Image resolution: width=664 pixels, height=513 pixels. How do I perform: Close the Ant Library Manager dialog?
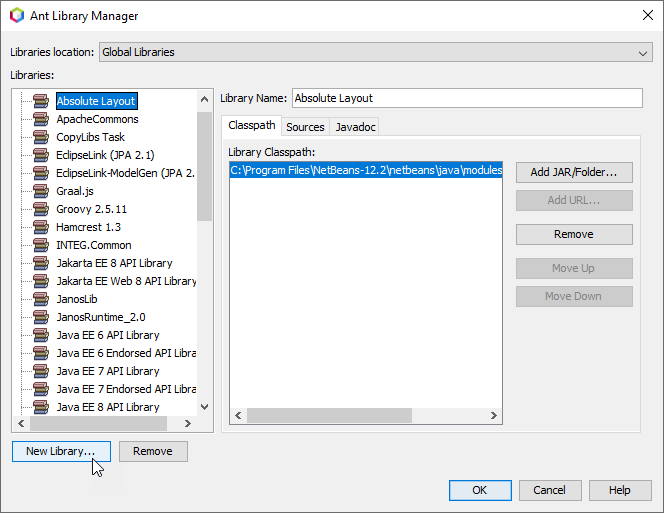pos(647,15)
